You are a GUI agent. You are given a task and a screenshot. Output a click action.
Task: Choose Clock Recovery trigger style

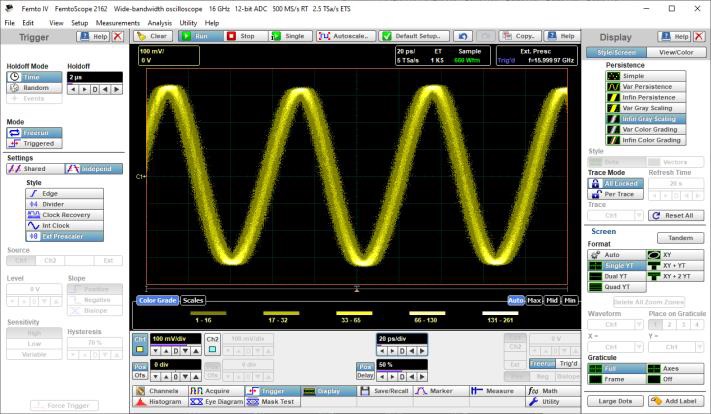(68, 214)
